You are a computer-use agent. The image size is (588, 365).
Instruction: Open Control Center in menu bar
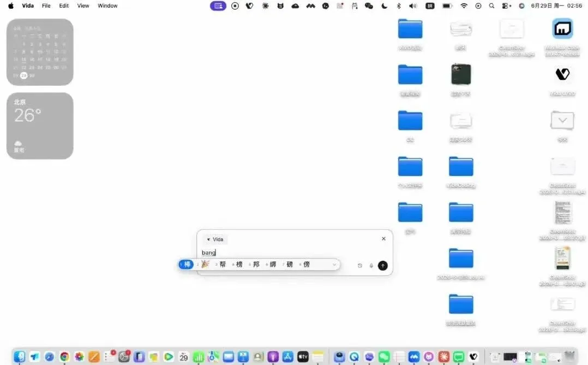click(506, 5)
